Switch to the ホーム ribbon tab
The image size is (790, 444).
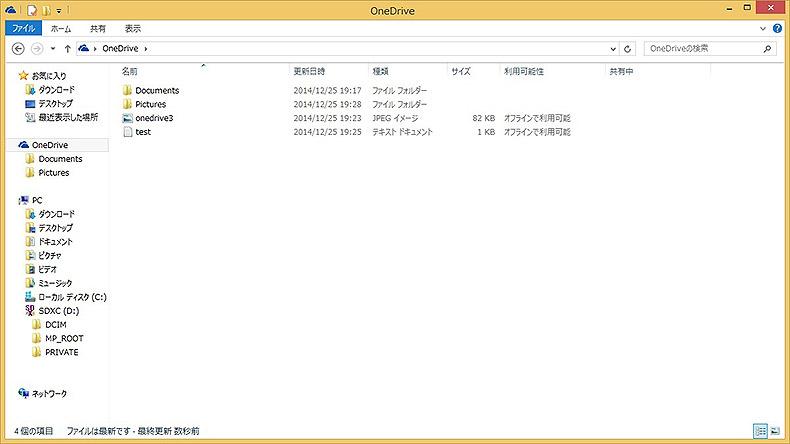[61, 29]
